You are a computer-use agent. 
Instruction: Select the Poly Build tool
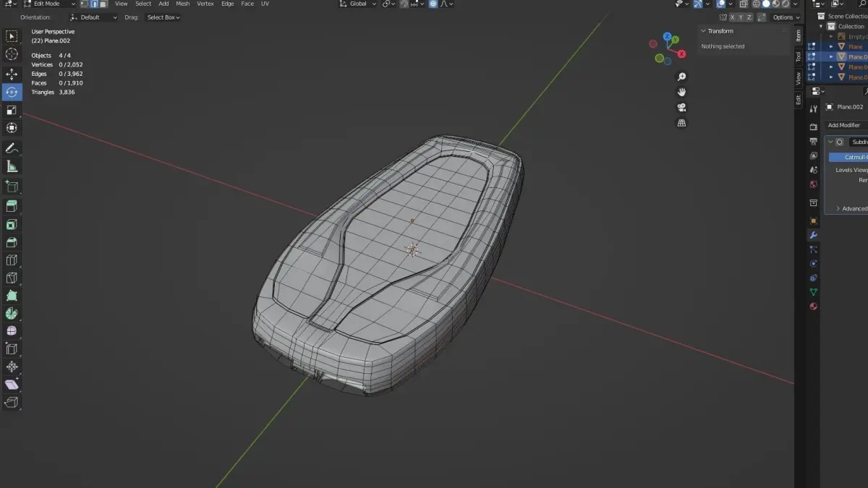(12, 296)
